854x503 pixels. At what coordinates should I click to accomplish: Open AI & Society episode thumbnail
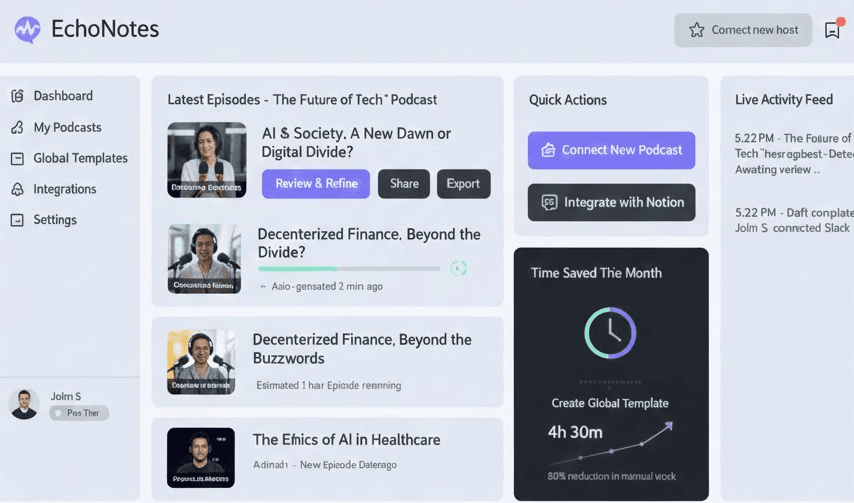coord(206,160)
